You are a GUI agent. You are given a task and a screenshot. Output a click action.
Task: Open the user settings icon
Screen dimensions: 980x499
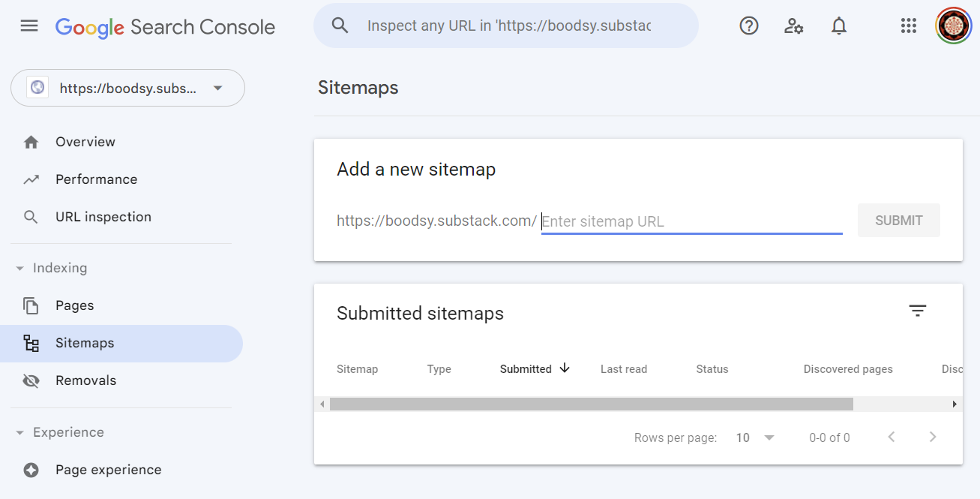793,26
